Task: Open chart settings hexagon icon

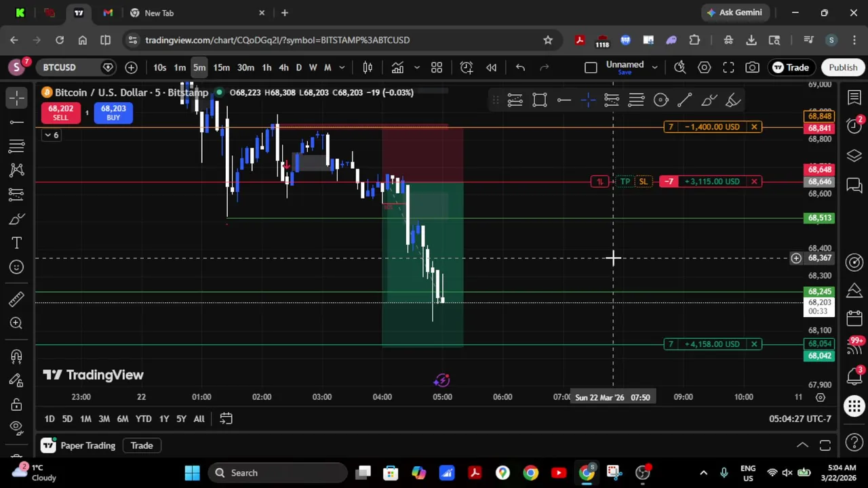Action: [705, 67]
